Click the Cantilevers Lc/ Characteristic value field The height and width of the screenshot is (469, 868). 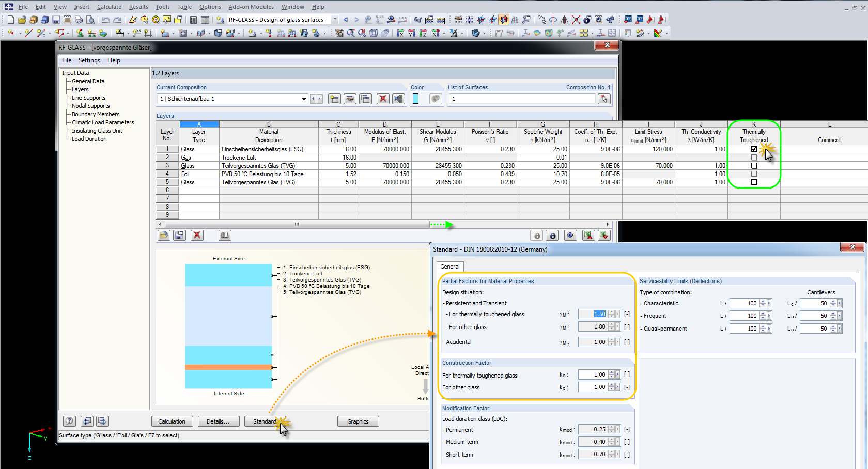tap(814, 303)
